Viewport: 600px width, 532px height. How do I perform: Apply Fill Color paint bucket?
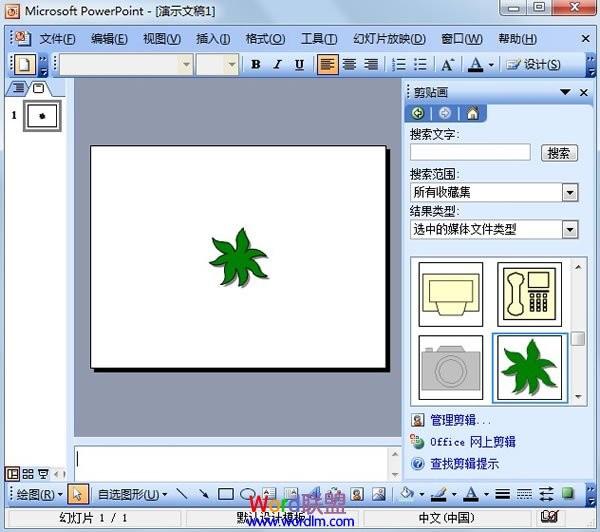(407, 494)
